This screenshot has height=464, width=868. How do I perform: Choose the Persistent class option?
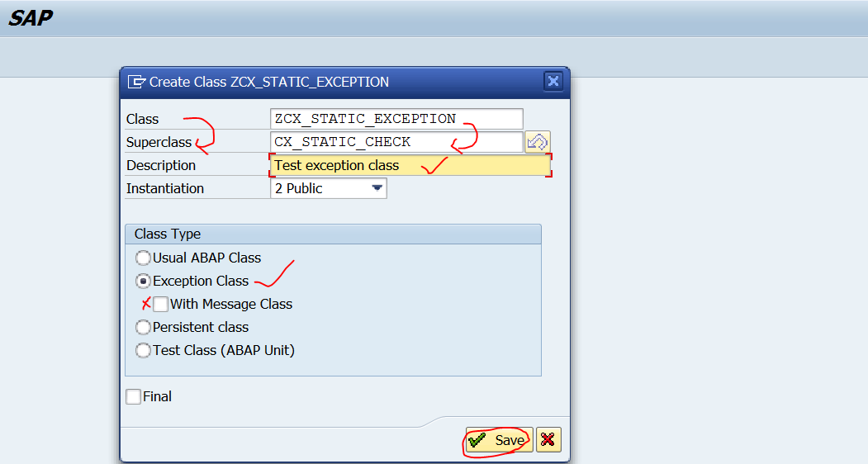[x=143, y=327]
